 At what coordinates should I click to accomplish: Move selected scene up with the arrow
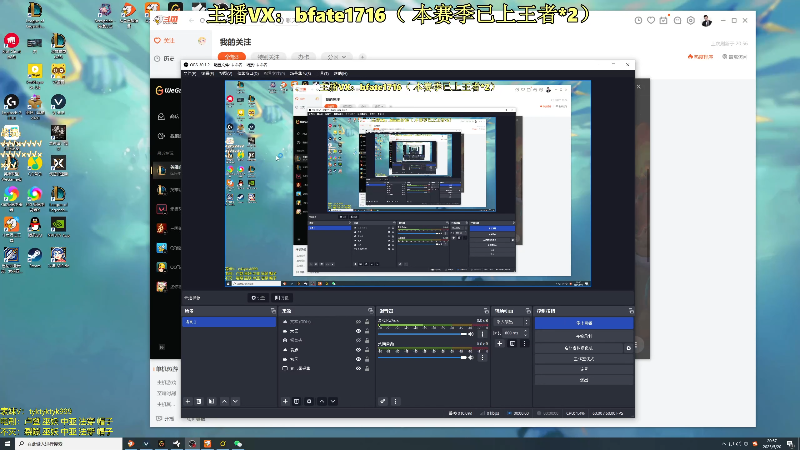[x=224, y=402]
